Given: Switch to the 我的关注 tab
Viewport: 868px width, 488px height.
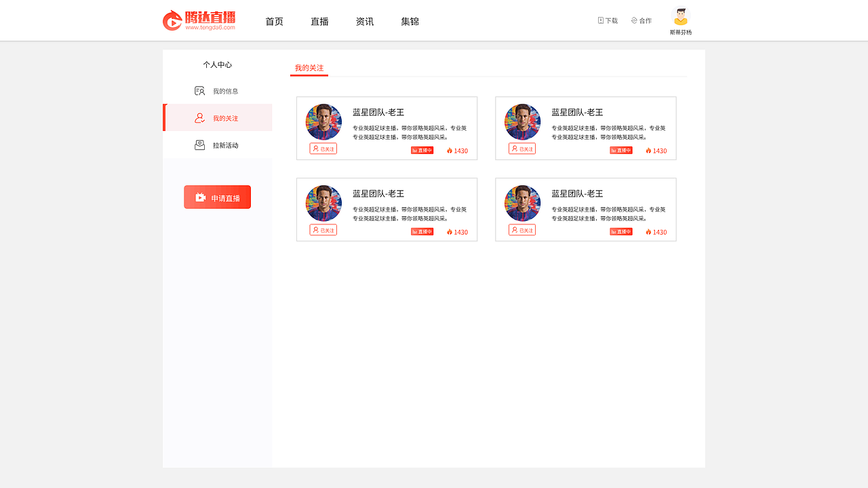Looking at the screenshot, I should [309, 68].
